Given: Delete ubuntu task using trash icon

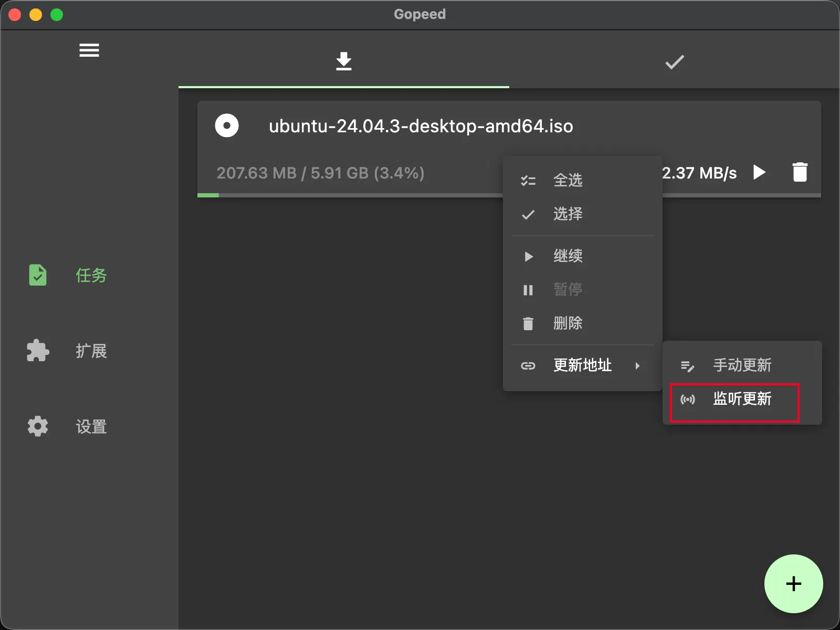Looking at the screenshot, I should pyautogui.click(x=800, y=172).
